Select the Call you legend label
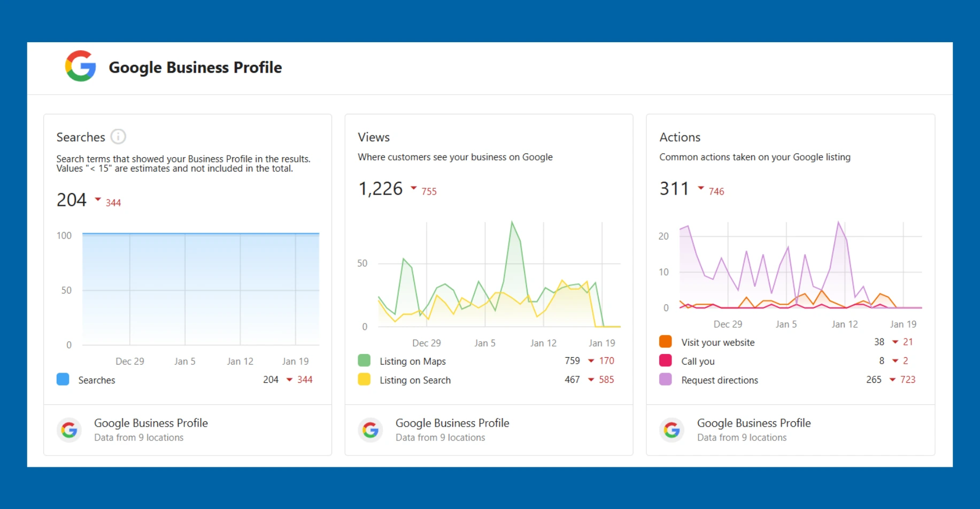 [698, 361]
